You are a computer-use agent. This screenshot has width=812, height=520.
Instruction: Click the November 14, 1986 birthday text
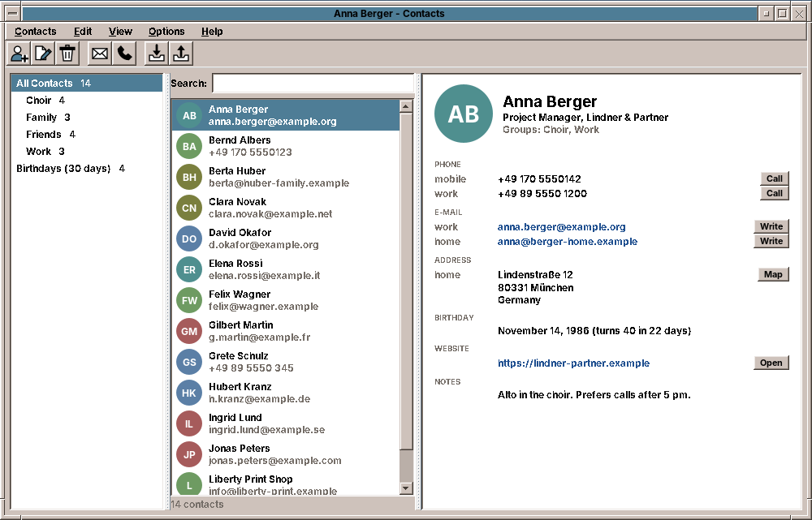pyautogui.click(x=594, y=331)
